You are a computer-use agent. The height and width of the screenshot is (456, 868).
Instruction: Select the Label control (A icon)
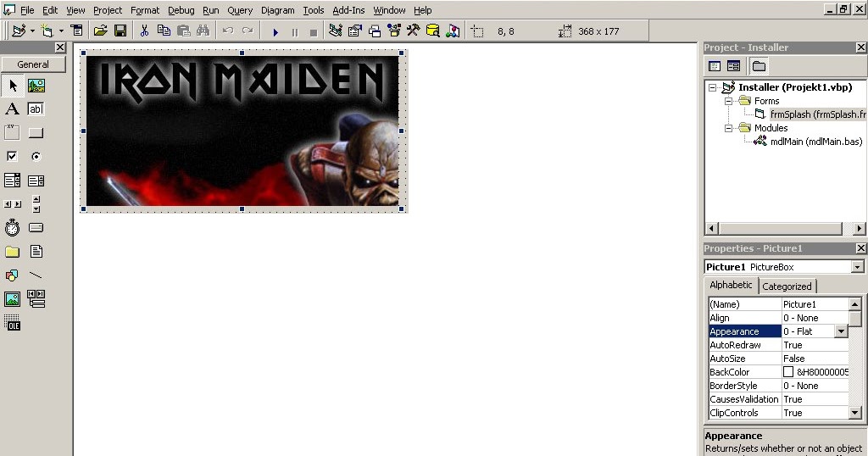(12, 109)
